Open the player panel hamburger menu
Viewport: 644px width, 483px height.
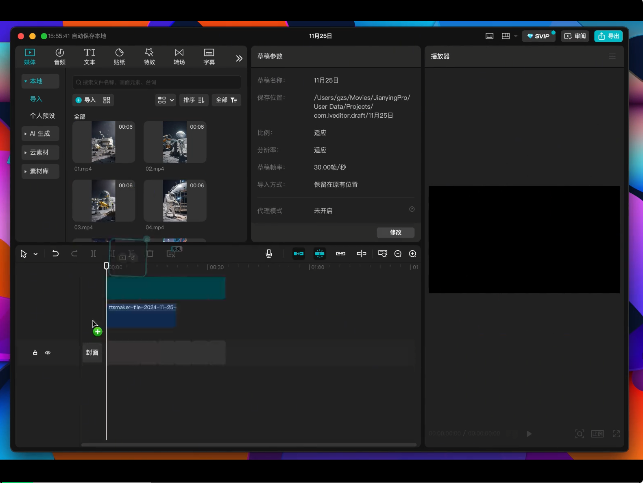pos(612,56)
